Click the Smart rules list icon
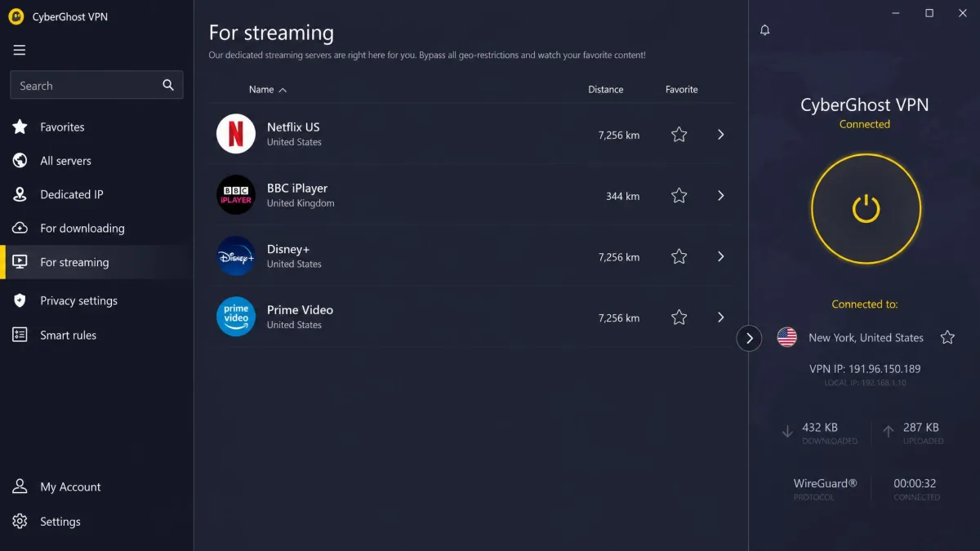Screen dimensions: 980x551 (x=20, y=335)
